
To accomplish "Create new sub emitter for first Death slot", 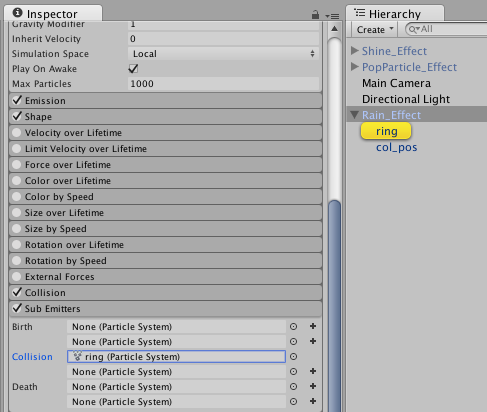I will (313, 386).
